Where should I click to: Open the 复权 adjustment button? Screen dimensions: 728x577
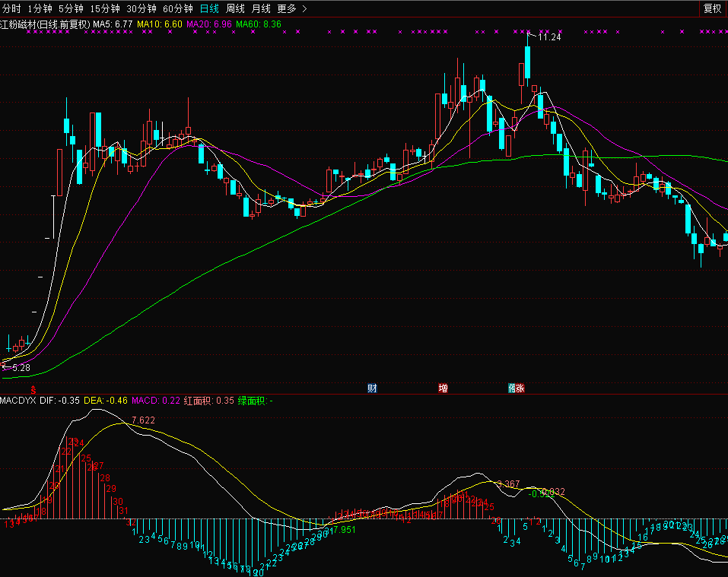coord(713,8)
